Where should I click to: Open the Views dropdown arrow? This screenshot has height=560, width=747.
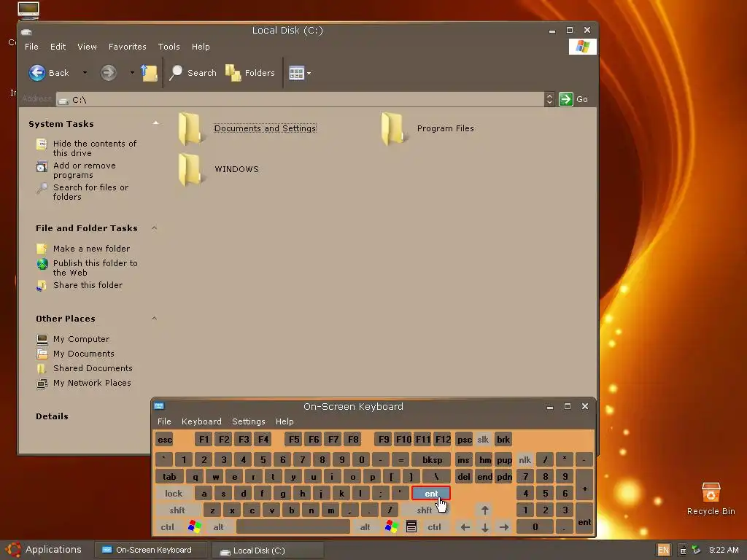click(309, 74)
